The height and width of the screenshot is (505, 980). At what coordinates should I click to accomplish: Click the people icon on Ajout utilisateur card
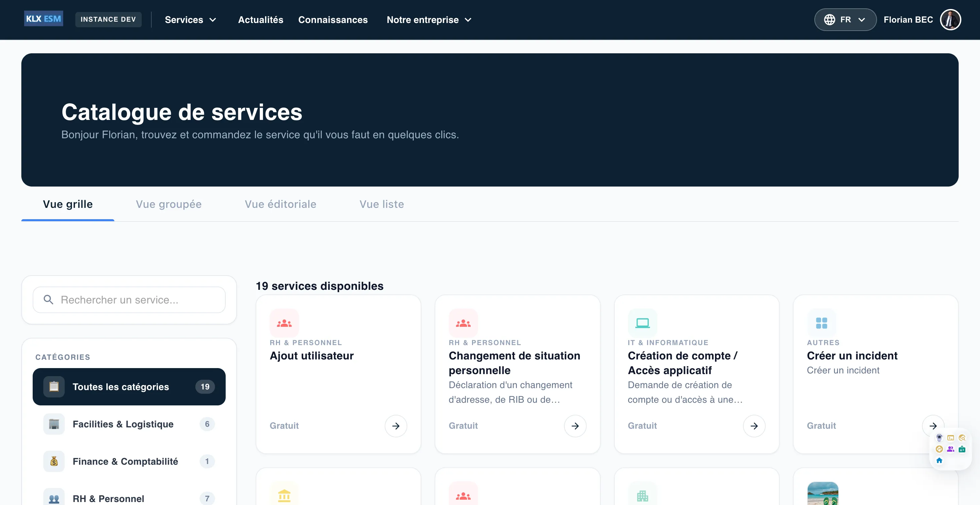coord(284,323)
